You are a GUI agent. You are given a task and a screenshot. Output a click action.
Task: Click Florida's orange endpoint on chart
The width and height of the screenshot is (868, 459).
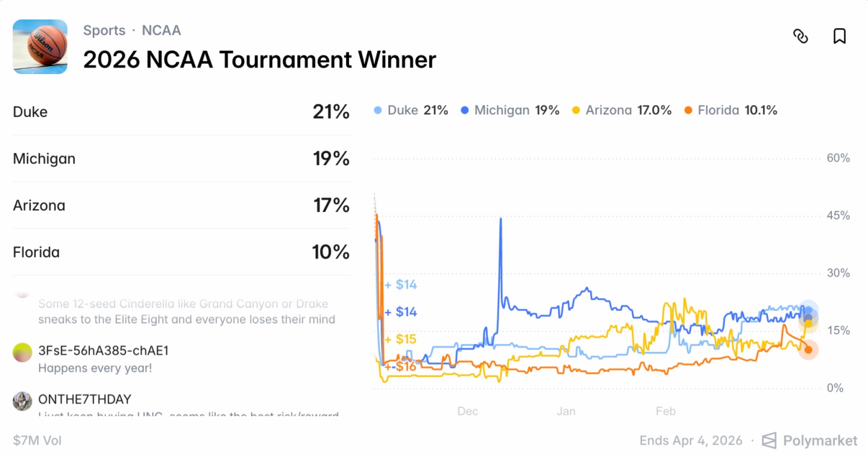[808, 350]
